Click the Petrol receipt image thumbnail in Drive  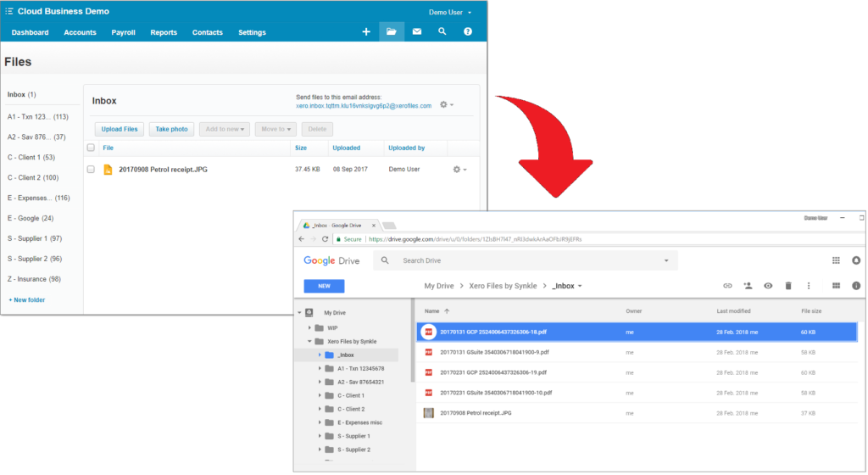pyautogui.click(x=428, y=413)
